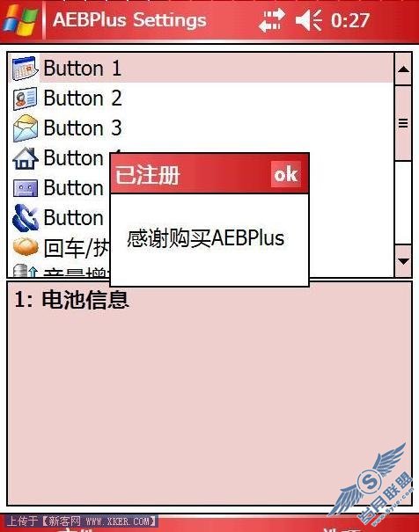Select the Button 3 list entry
The image size is (419, 532).
pyautogui.click(x=201, y=128)
